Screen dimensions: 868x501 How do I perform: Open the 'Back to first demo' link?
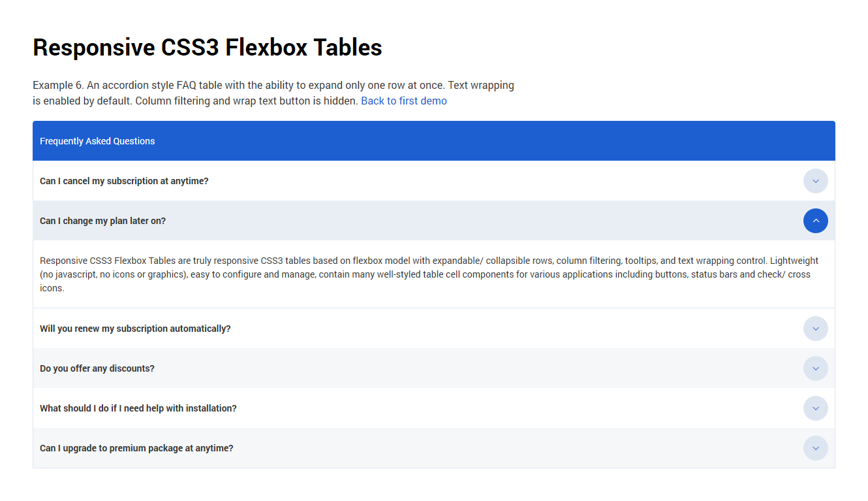click(403, 101)
